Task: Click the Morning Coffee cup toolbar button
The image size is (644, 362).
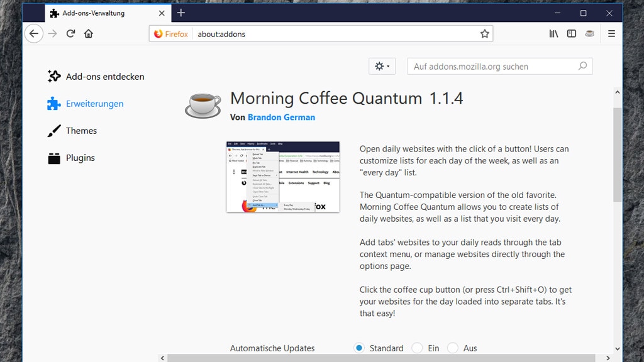Action: click(x=590, y=34)
